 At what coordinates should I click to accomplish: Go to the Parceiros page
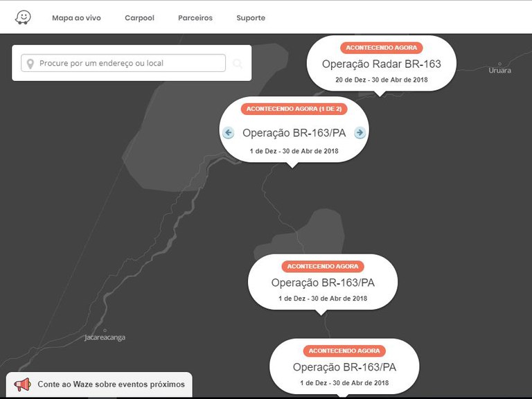pos(195,18)
